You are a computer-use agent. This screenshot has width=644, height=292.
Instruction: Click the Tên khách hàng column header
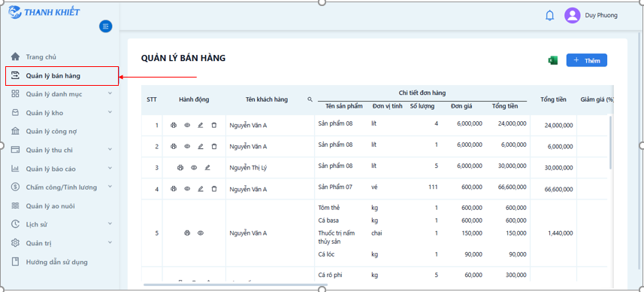tap(267, 99)
